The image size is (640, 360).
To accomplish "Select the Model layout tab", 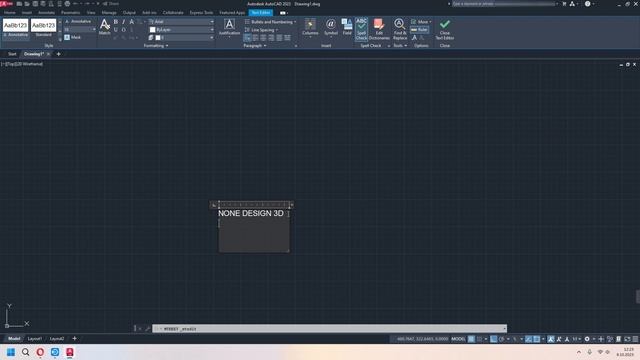I will 14,339.
